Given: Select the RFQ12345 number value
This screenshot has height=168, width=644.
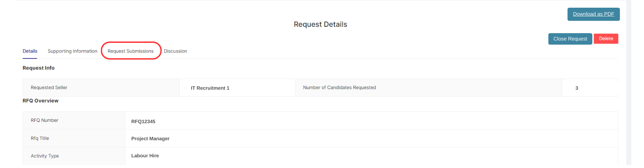Looking at the screenshot, I should click(x=143, y=121).
